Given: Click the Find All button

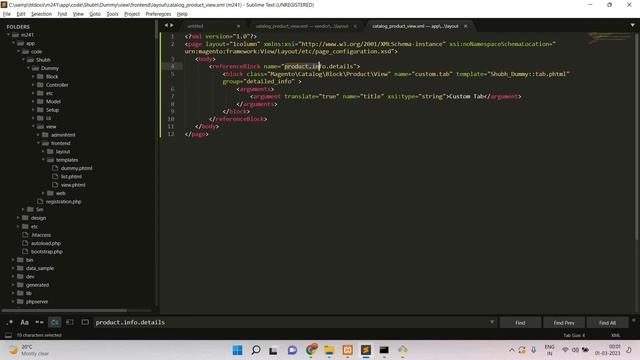Looking at the screenshot, I should pos(607,323).
